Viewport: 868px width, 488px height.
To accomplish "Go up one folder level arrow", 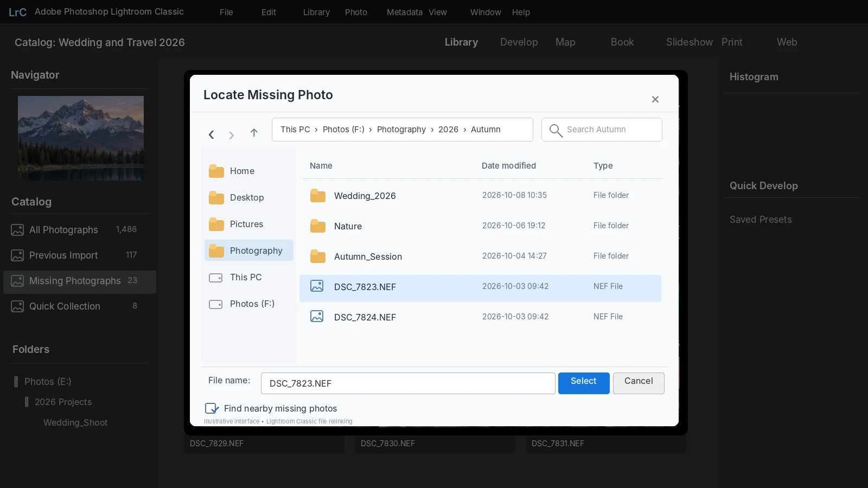I will pyautogui.click(x=254, y=133).
